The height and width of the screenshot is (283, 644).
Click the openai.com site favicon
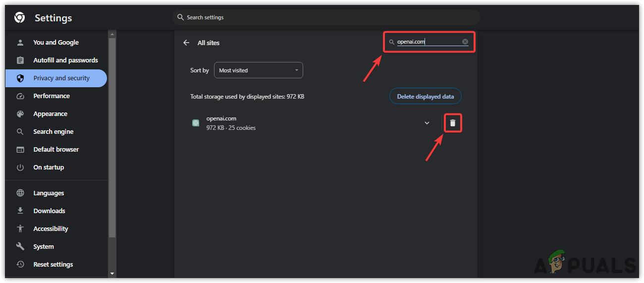click(196, 123)
